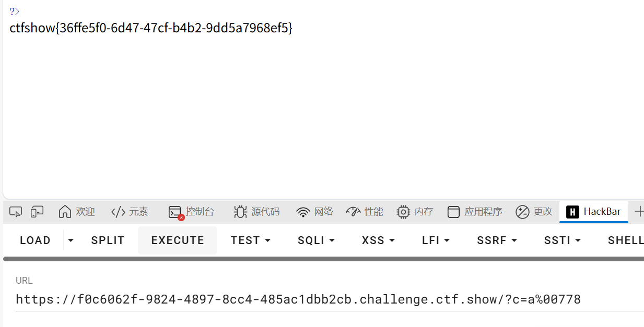
Task: Open the Performance (性能) gauge tab
Action: (365, 212)
